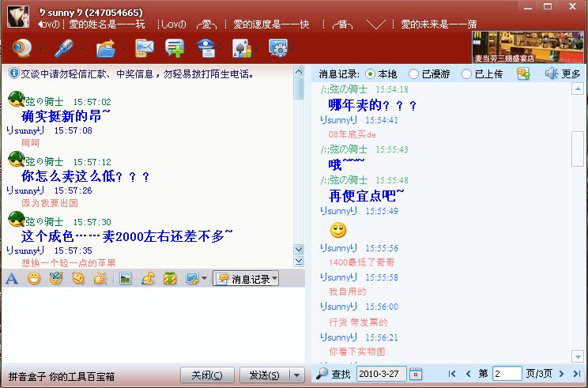Open the games icon with spade card
Screen dimensions: 588x388
tap(240, 49)
